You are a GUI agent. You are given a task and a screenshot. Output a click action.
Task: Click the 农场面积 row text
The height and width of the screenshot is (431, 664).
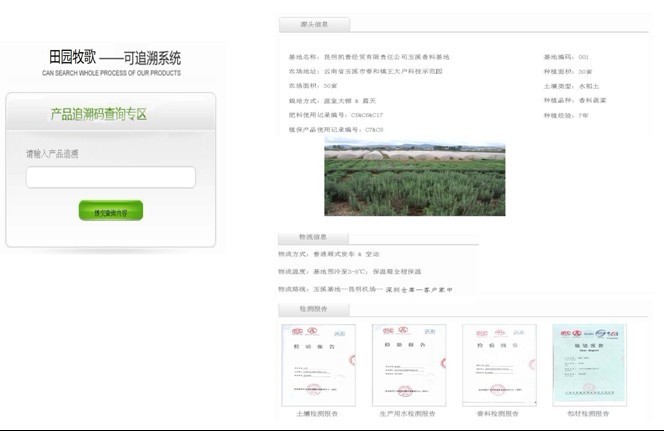pos(313,86)
